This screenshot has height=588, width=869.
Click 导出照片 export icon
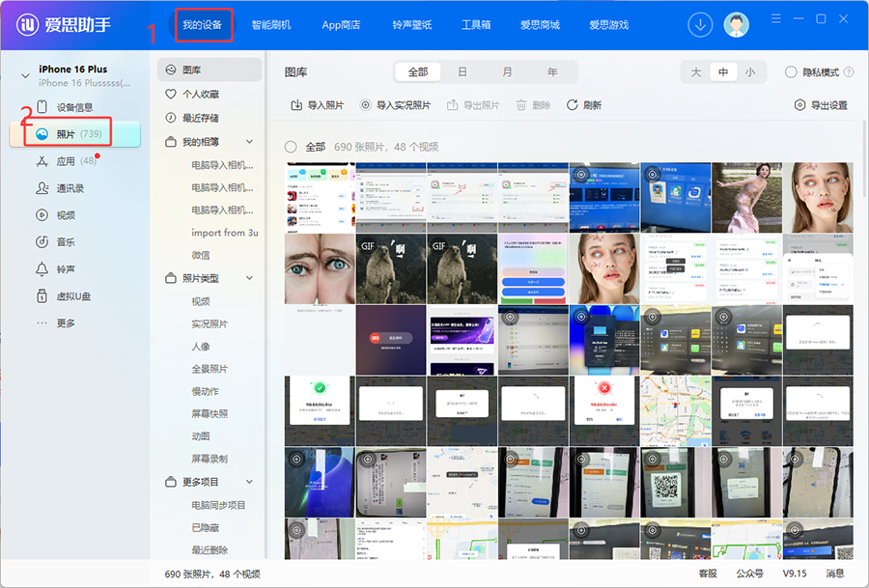452,104
